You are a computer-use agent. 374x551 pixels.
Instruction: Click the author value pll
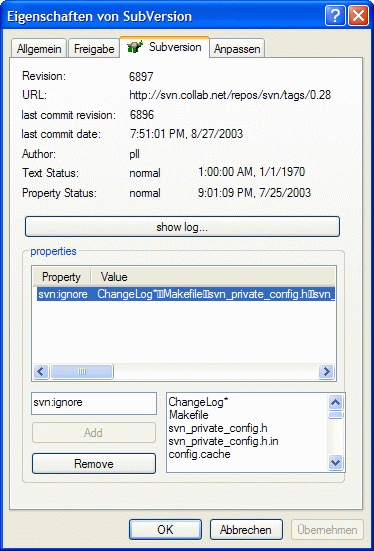tap(135, 154)
